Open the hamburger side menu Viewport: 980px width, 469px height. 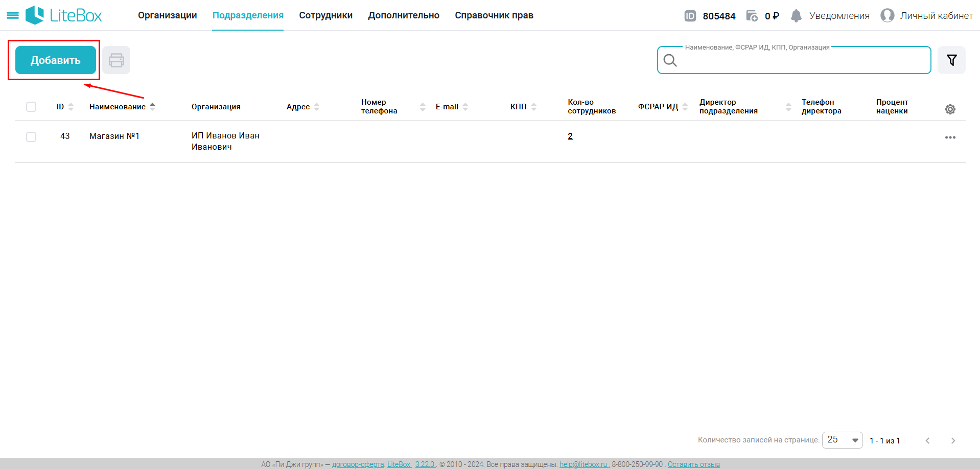[x=13, y=15]
